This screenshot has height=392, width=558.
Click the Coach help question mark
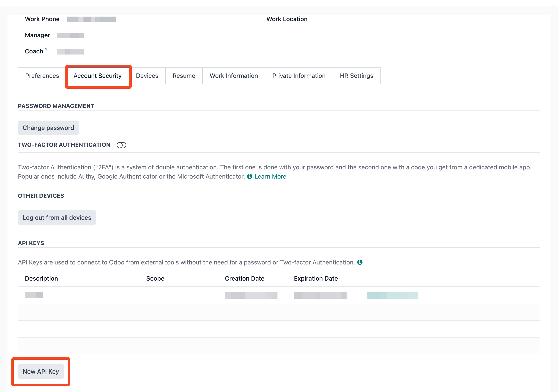[x=46, y=49]
